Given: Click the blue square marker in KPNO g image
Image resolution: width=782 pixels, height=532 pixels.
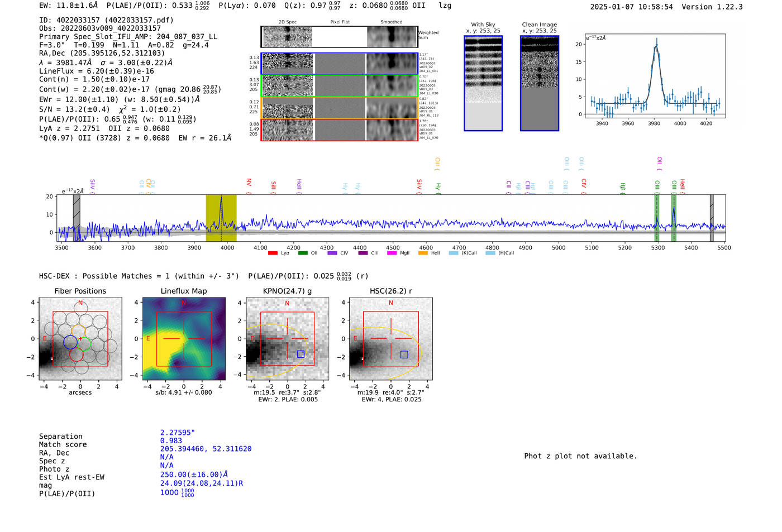Looking at the screenshot, I should [301, 354].
